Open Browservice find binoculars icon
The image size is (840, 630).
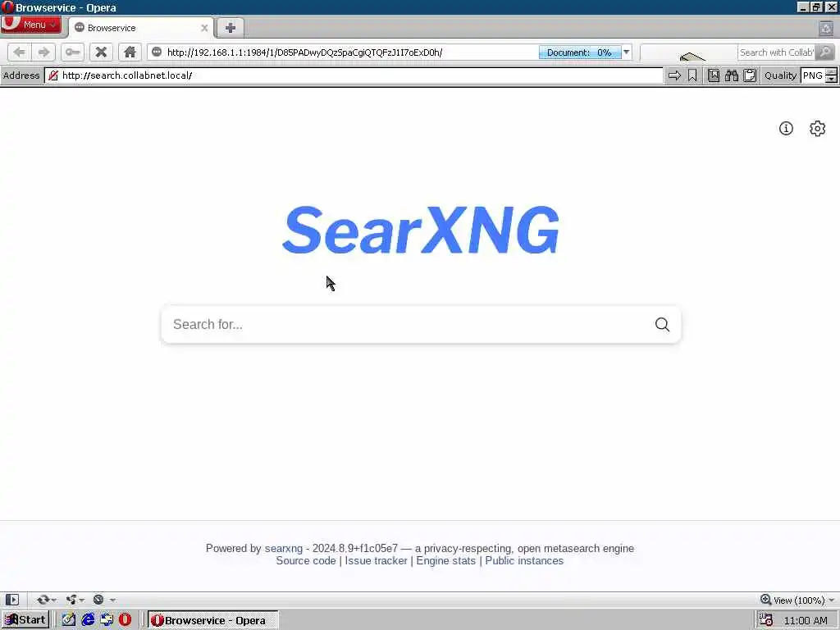tap(732, 75)
